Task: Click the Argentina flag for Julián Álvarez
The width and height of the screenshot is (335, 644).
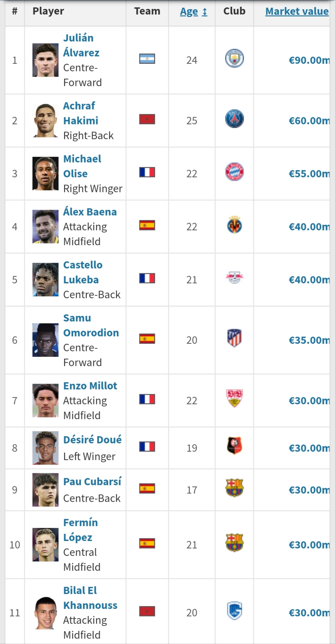Action: 147,59
